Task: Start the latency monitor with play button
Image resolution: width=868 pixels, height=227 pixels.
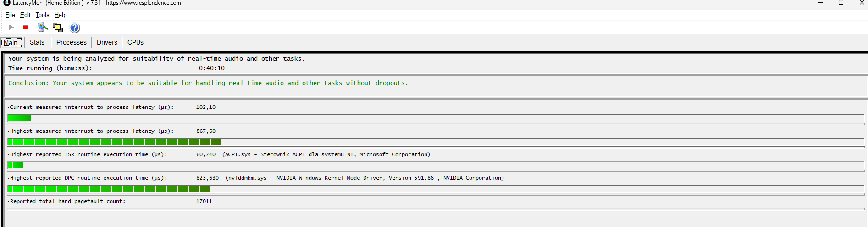Action: click(x=11, y=28)
